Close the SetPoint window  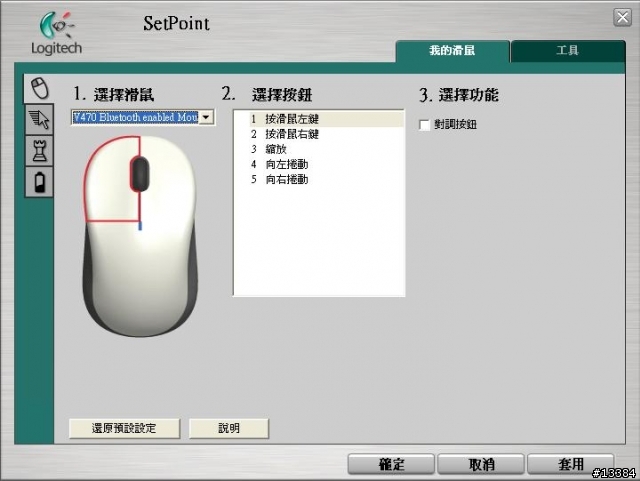622,18
